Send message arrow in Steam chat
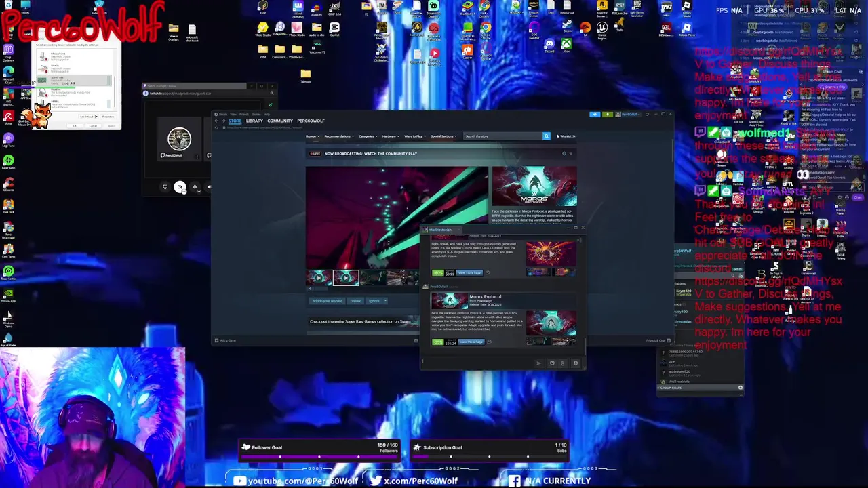 539,363
